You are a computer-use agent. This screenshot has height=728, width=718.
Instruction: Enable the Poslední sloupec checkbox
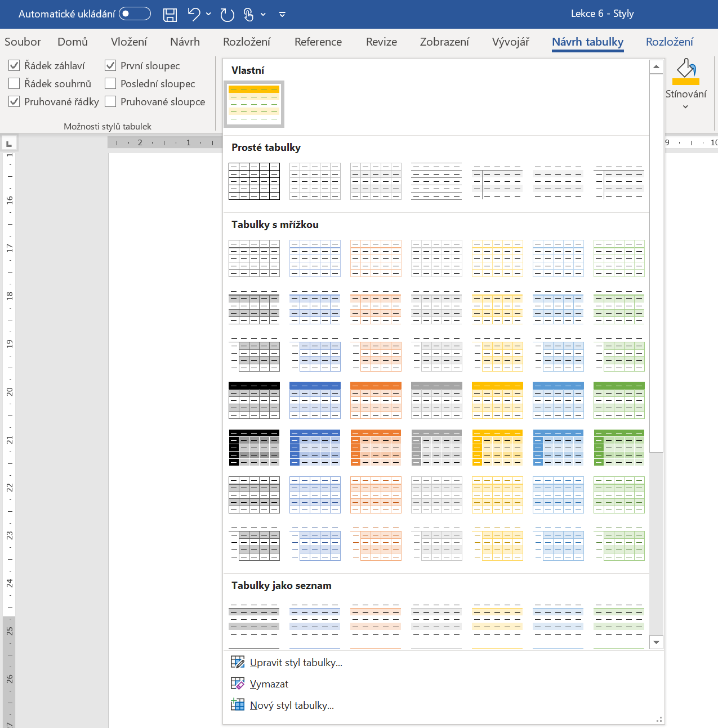[x=110, y=83]
